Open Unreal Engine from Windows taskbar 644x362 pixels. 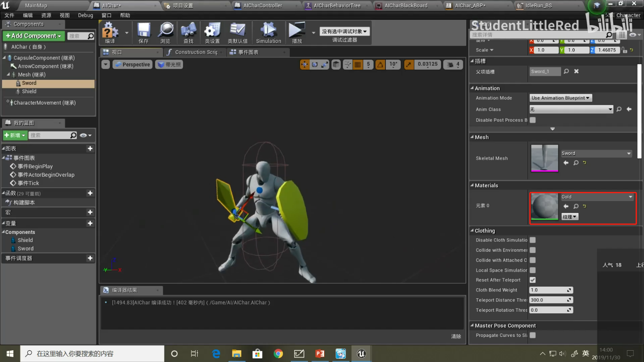coord(361,353)
